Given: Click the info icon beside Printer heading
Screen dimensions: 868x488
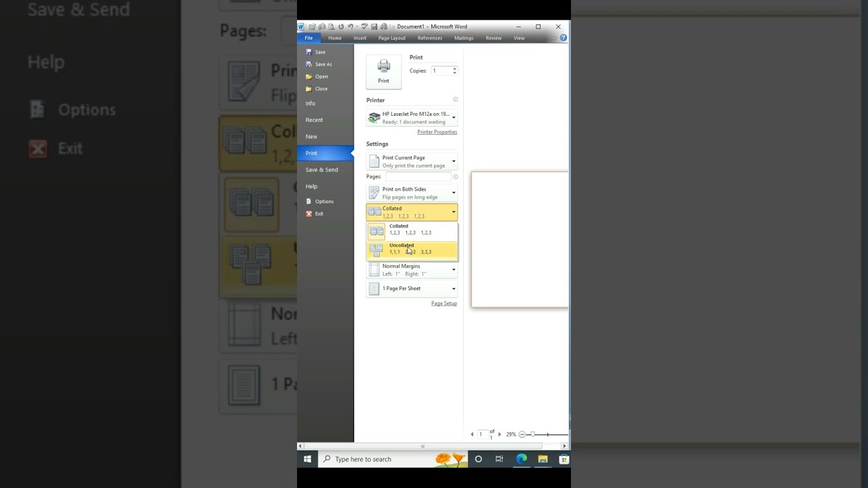Looking at the screenshot, I should click(x=455, y=100).
